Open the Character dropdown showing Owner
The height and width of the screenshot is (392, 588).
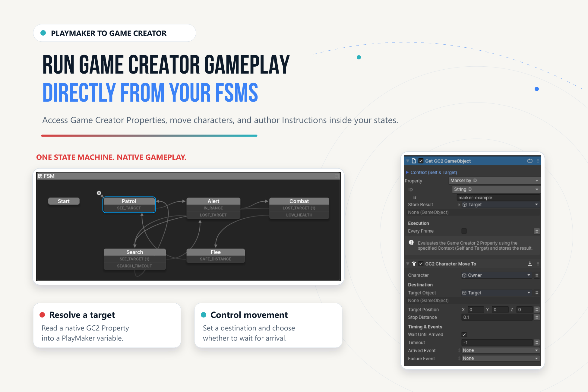tap(496, 275)
